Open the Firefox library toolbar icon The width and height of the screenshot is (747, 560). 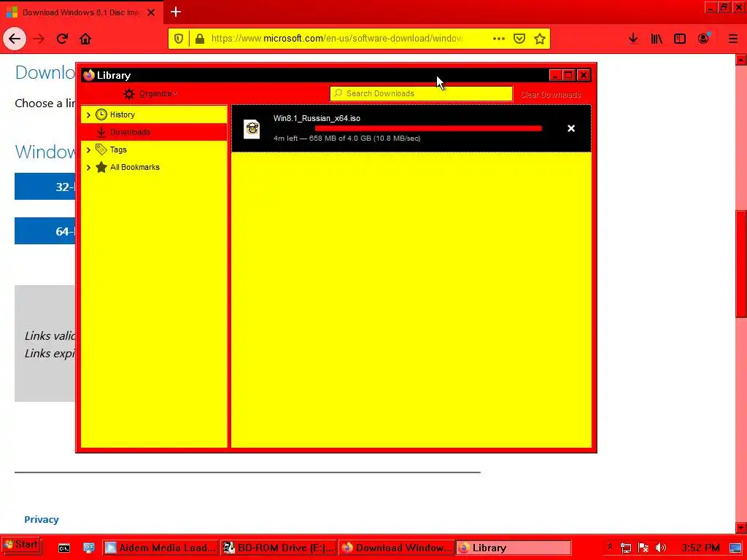point(657,39)
